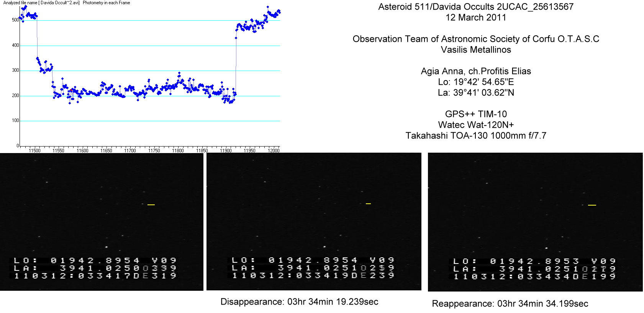Click the 'Takahashi TOA-130 1000mm f/7.7' line
Viewport: 644px width, 313px height.
(x=476, y=136)
